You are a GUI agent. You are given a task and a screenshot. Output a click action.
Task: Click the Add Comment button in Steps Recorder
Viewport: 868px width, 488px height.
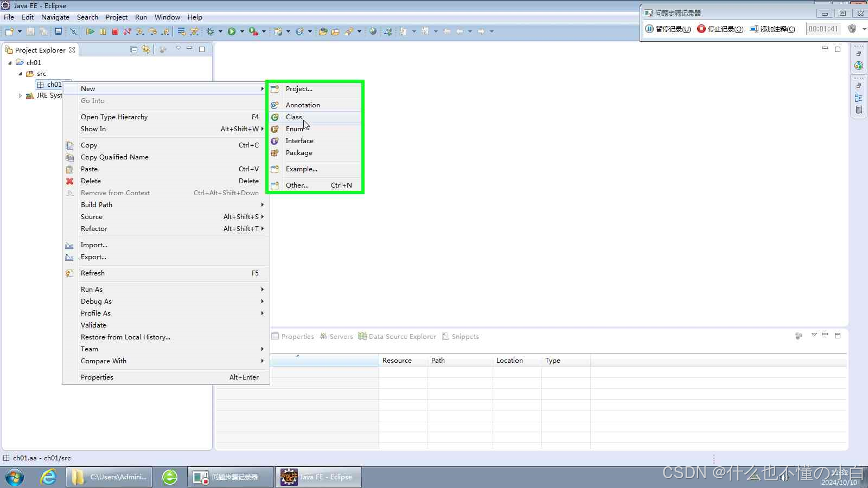point(773,29)
